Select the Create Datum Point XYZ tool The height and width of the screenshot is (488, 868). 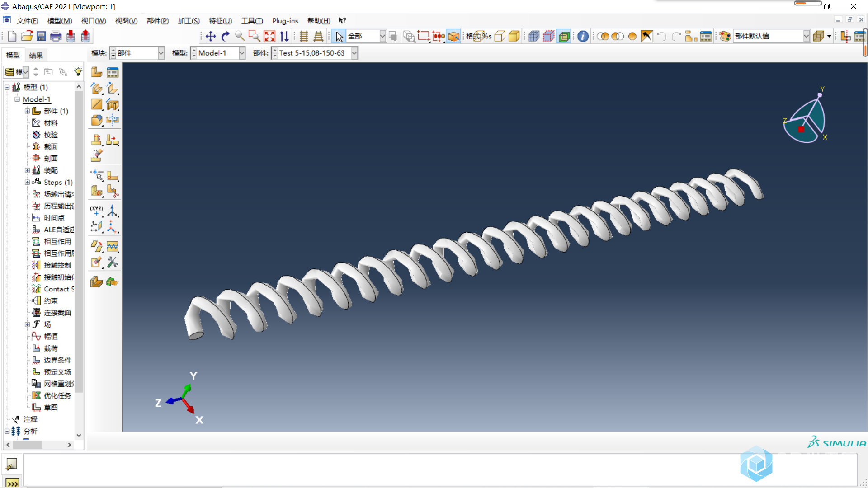pyautogui.click(x=96, y=211)
